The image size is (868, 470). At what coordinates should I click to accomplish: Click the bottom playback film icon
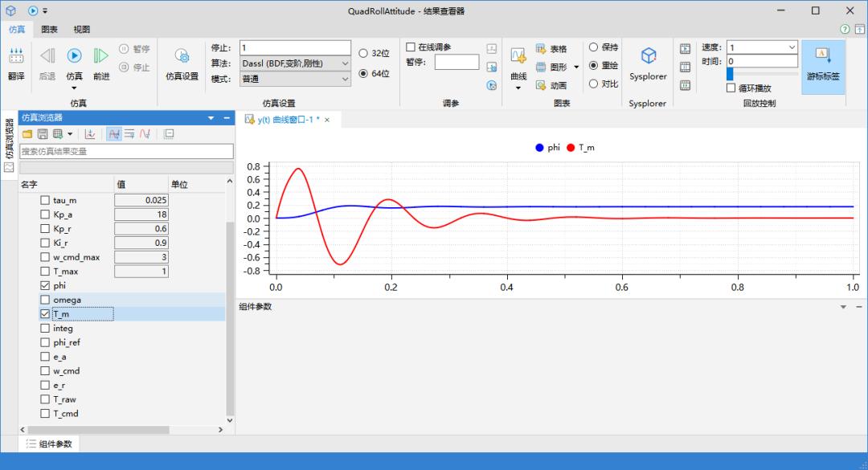click(x=685, y=85)
